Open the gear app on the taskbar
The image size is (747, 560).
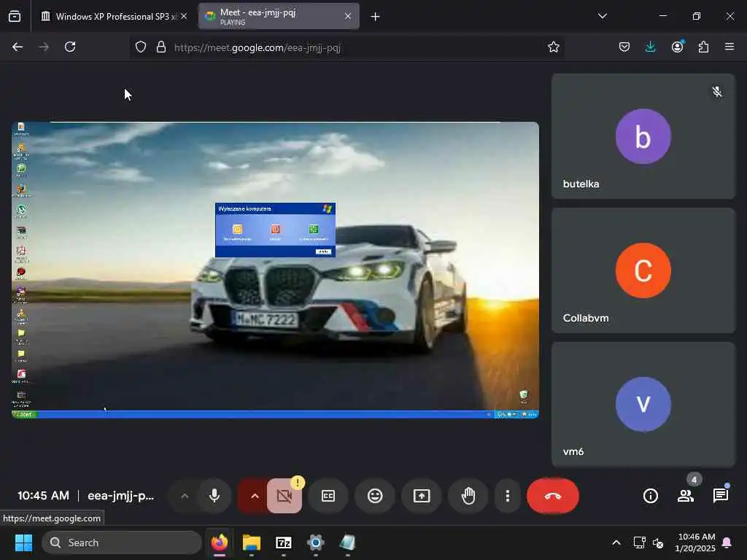click(315, 542)
